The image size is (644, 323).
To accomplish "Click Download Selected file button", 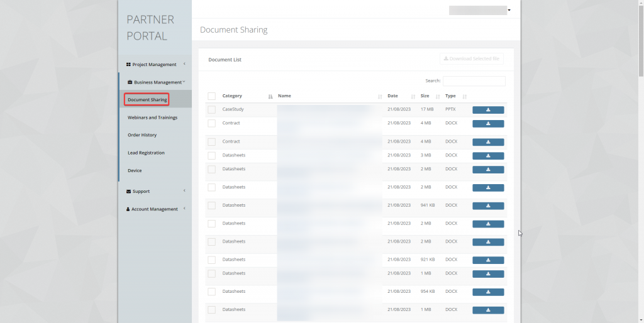I will (x=472, y=58).
